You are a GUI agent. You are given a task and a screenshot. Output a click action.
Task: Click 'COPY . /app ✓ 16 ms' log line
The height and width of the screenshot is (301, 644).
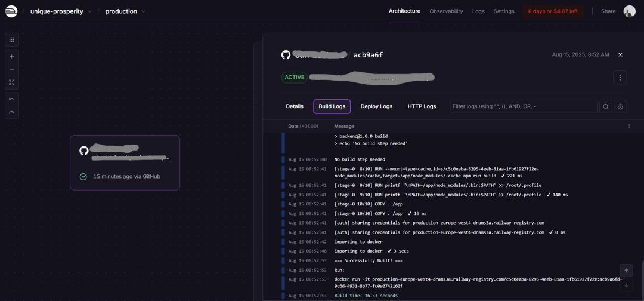[x=380, y=213]
